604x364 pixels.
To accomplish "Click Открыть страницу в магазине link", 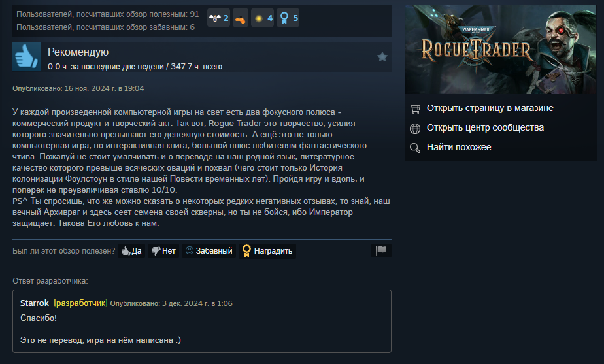I will click(490, 108).
